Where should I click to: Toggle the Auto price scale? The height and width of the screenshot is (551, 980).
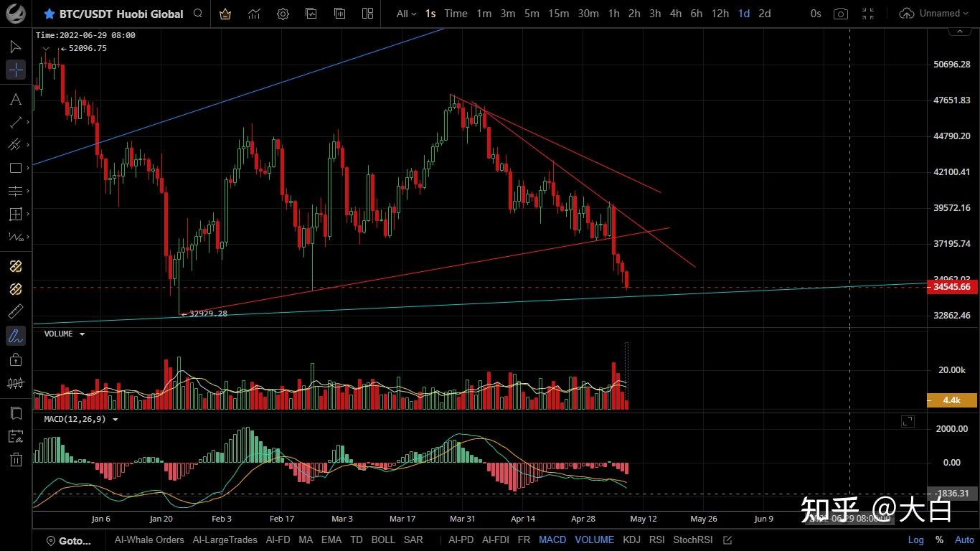965,540
